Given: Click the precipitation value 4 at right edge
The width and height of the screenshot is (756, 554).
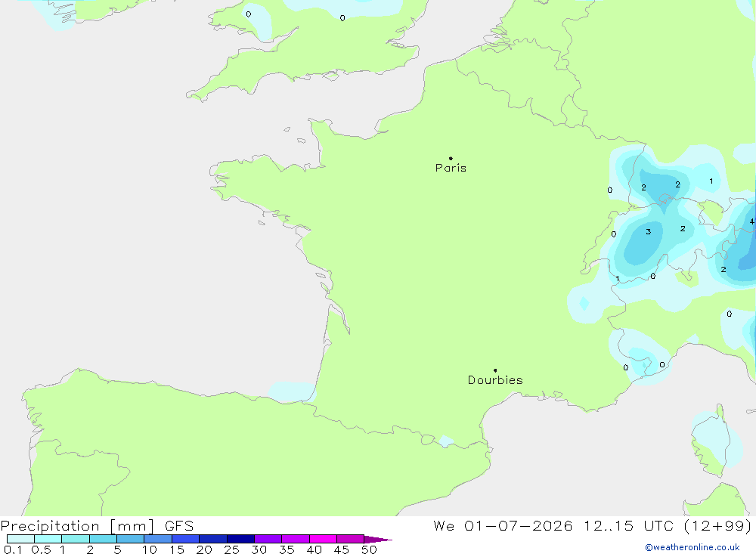Looking at the screenshot, I should (x=751, y=221).
